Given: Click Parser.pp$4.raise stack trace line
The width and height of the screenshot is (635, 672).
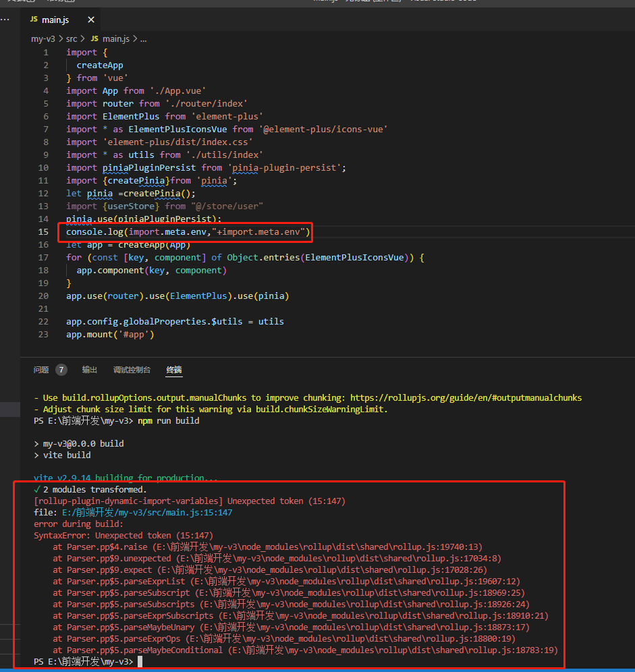Looking at the screenshot, I should tap(267, 547).
